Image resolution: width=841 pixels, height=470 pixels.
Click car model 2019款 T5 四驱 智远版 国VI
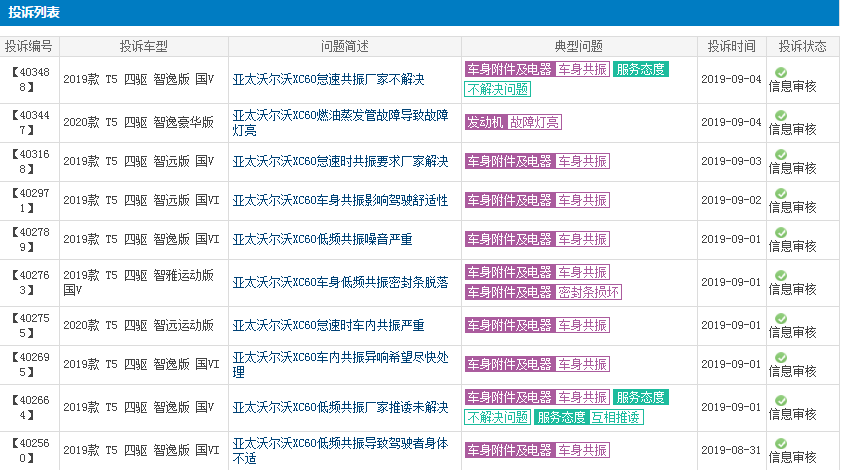pyautogui.click(x=141, y=201)
